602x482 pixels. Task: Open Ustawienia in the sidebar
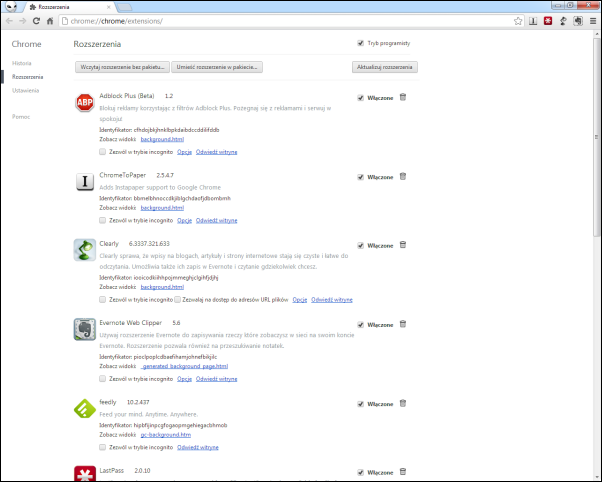pyautogui.click(x=25, y=90)
